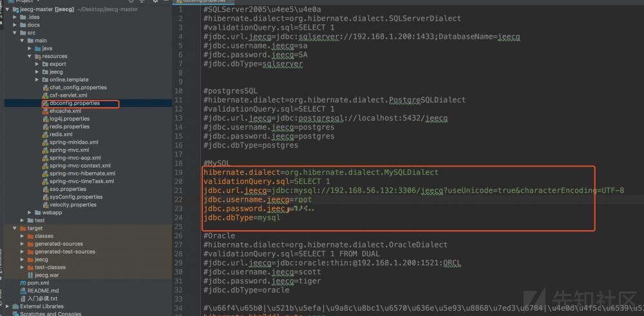Click line number 17 in gutter
This screenshot has width=644, height=316.
pos(178,154)
